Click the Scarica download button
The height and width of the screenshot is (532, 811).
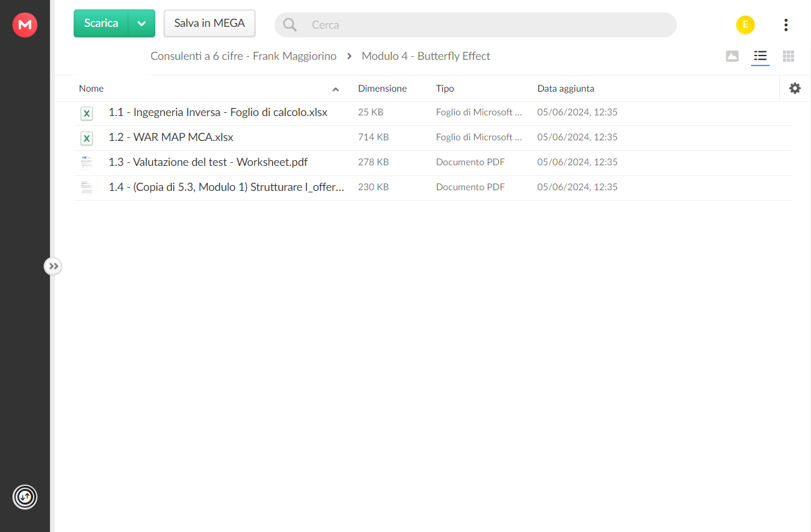101,24
